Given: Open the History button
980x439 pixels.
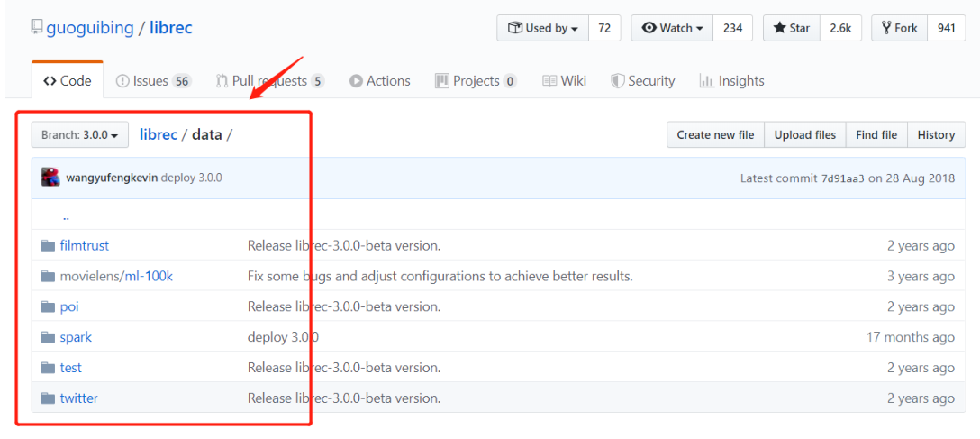Looking at the screenshot, I should 936,135.
